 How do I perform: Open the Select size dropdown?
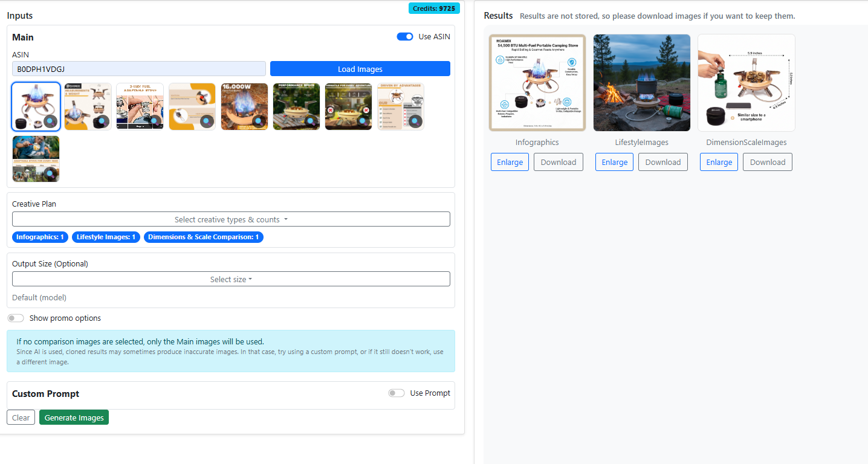[231, 279]
